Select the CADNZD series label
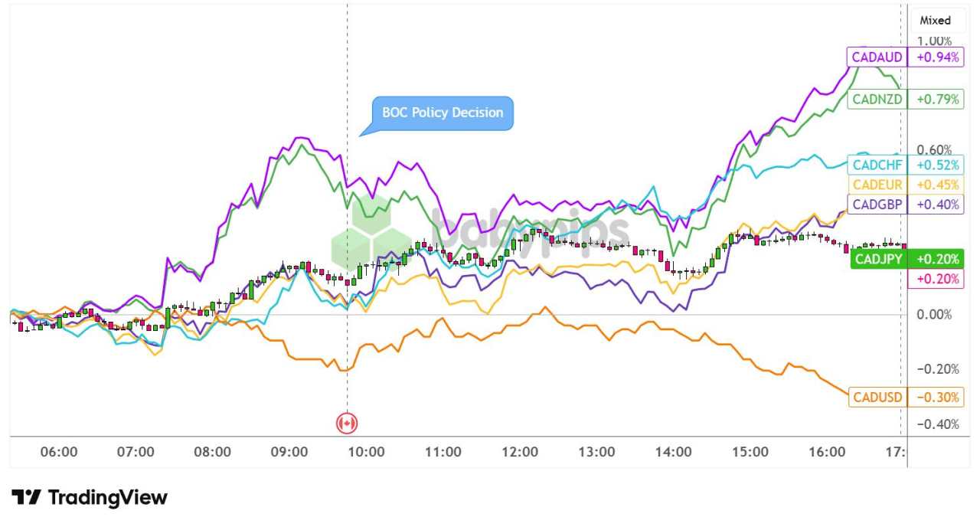The height and width of the screenshot is (527, 980). (877, 99)
